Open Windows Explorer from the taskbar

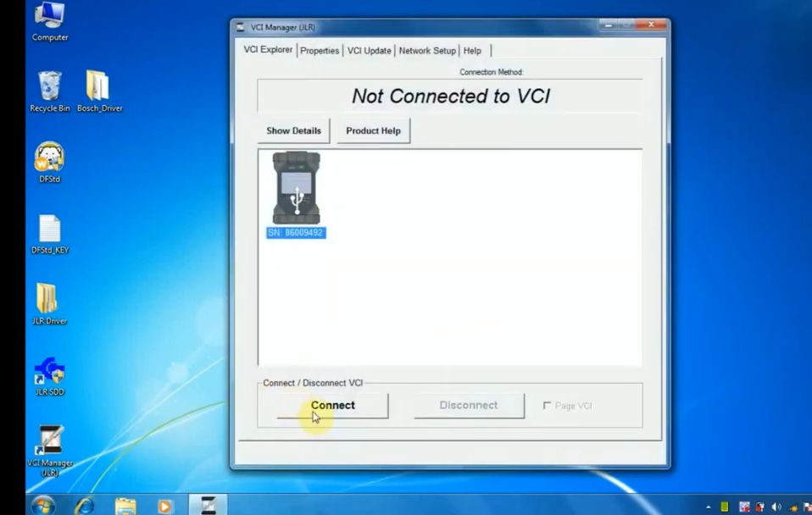[125, 507]
